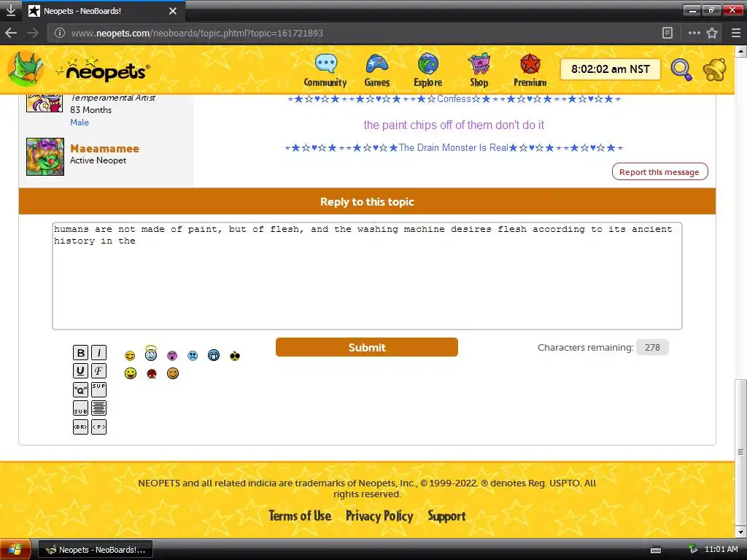
Task: Insert subscript with the SUB button
Action: (80, 408)
